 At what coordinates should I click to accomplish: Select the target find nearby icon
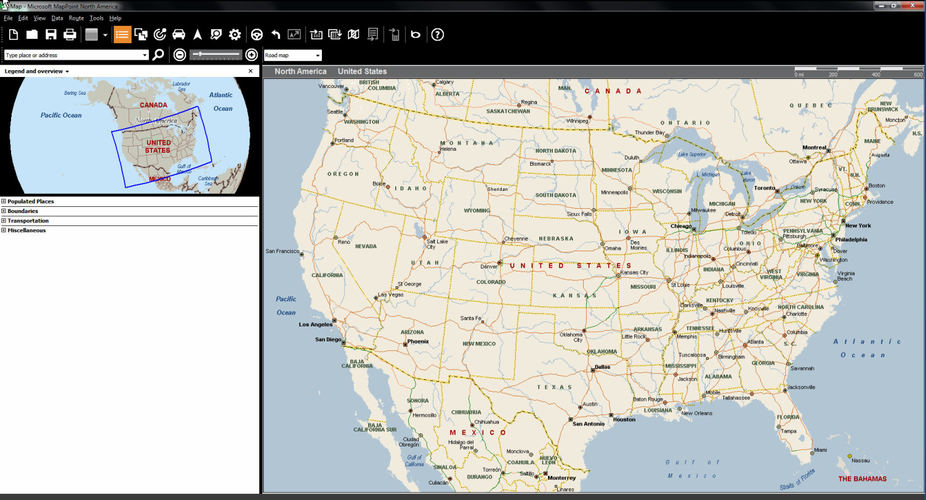[159, 35]
